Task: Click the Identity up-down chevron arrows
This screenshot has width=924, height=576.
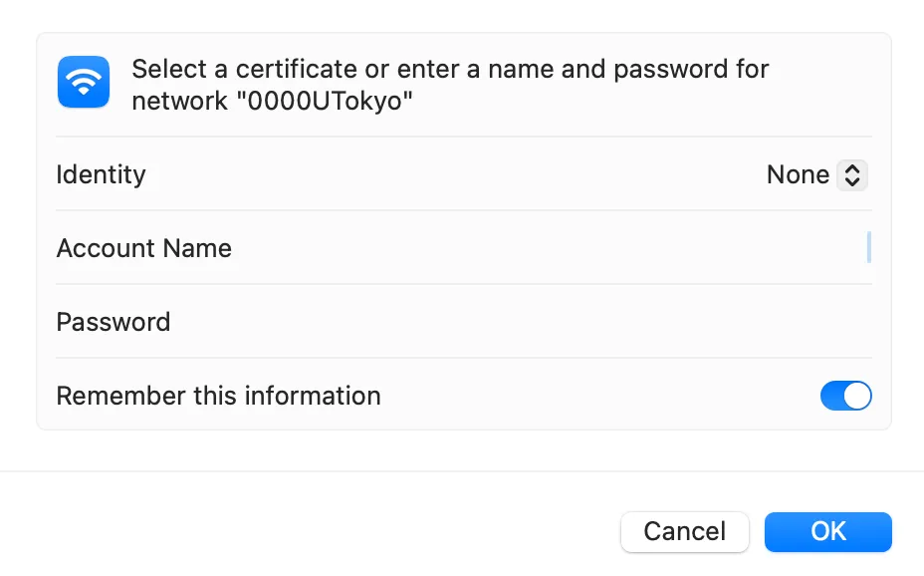Action: (x=852, y=175)
